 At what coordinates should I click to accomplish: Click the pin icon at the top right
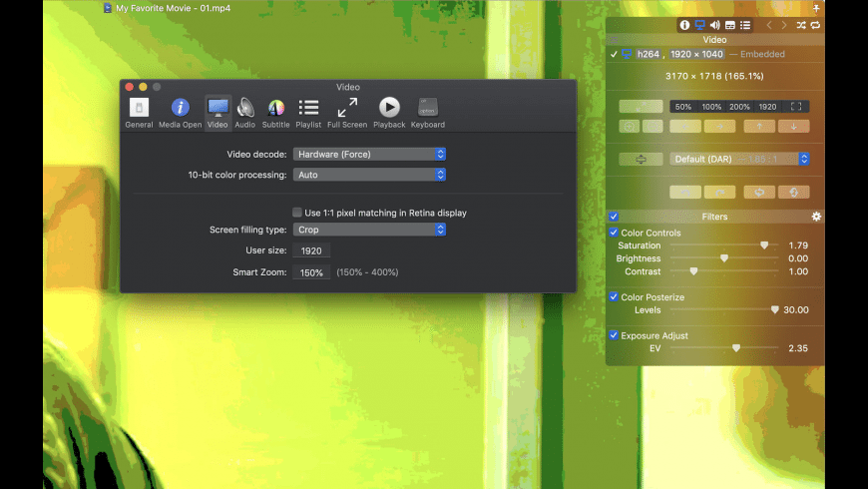[816, 8]
